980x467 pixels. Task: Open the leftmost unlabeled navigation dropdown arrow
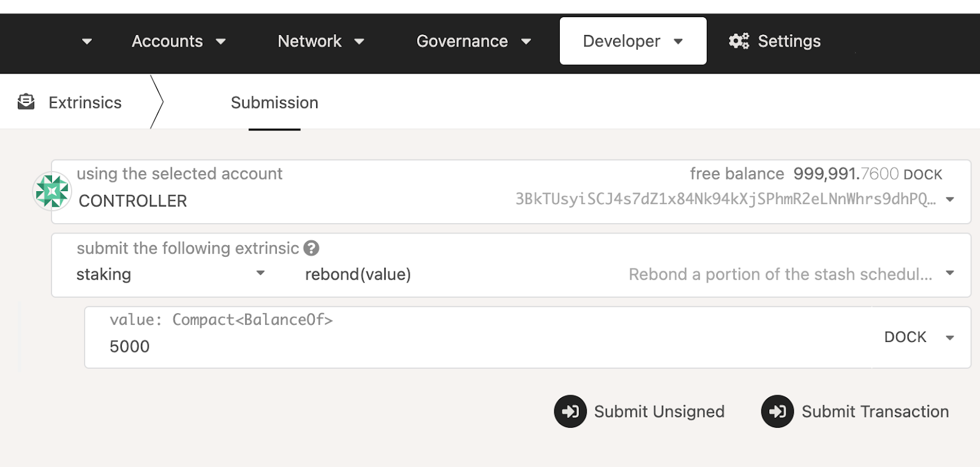87,41
